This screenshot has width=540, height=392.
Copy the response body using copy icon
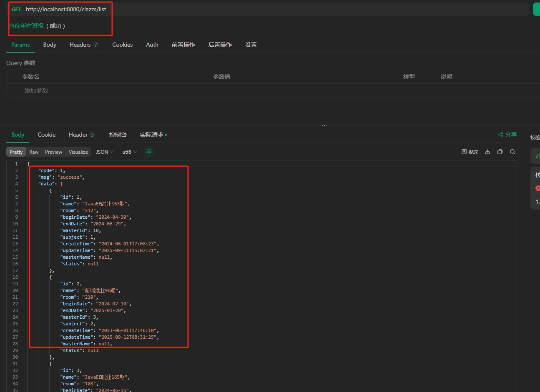click(x=500, y=152)
